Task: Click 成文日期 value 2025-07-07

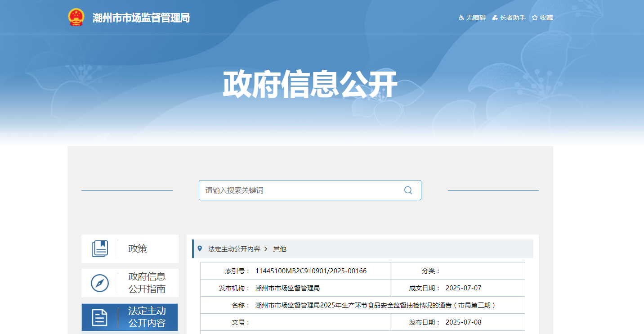Action: pos(463,288)
